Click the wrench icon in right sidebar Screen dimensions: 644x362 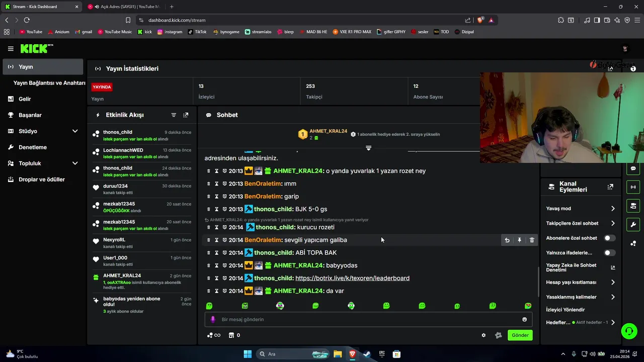(x=633, y=224)
